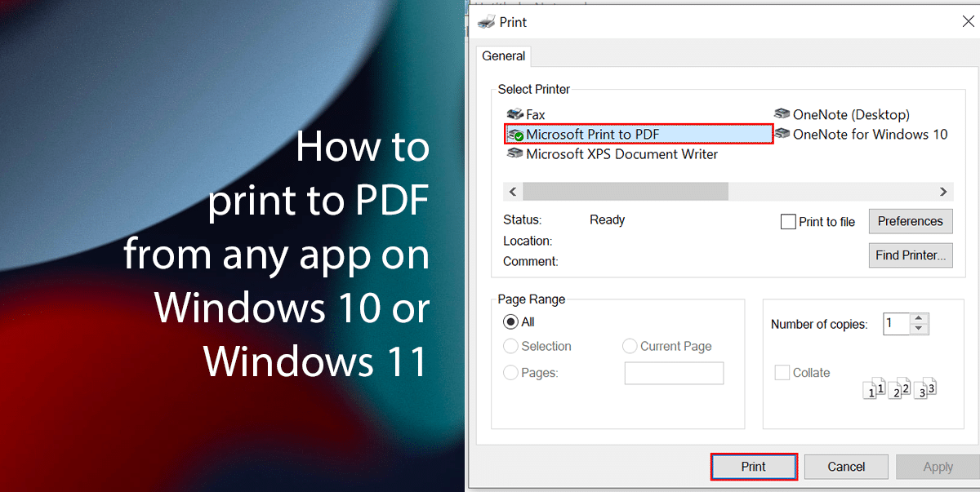This screenshot has height=492, width=980.
Task: Choose the Current Page radio button
Action: (x=630, y=346)
